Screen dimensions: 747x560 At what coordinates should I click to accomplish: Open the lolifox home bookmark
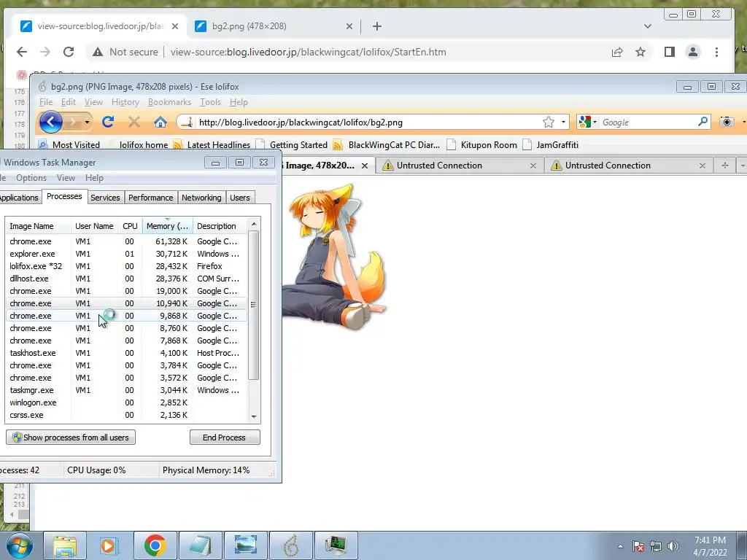tap(144, 145)
